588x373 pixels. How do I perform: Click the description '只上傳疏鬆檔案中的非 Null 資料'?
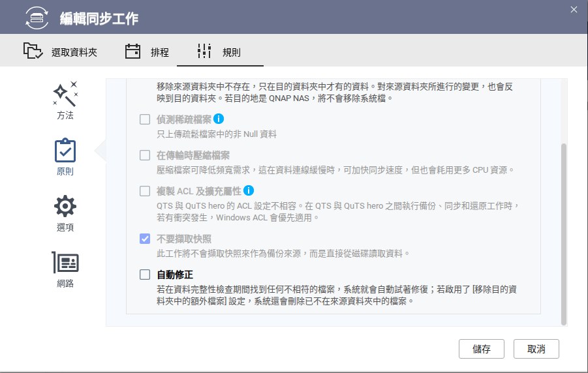click(217, 134)
